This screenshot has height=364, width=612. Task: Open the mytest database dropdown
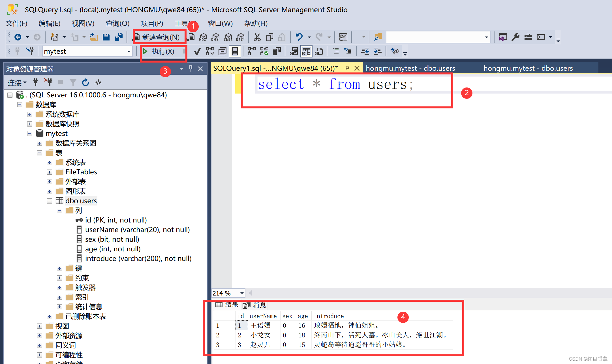pos(129,51)
